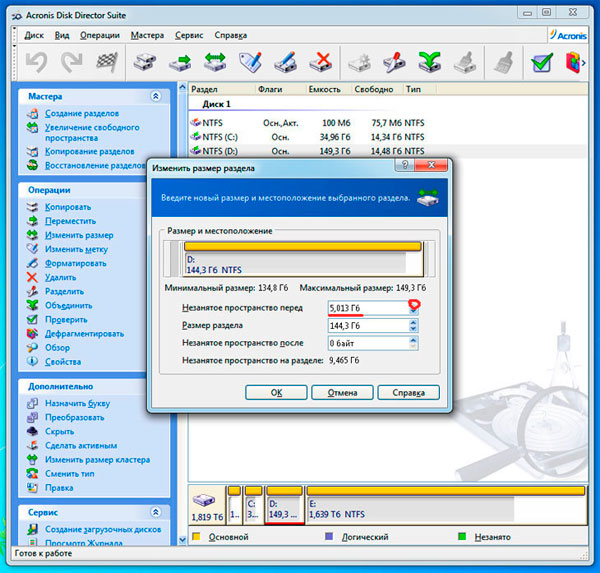This screenshot has height=573, width=600.
Task: Click Создание загрузочных дисков link
Action: [x=103, y=529]
